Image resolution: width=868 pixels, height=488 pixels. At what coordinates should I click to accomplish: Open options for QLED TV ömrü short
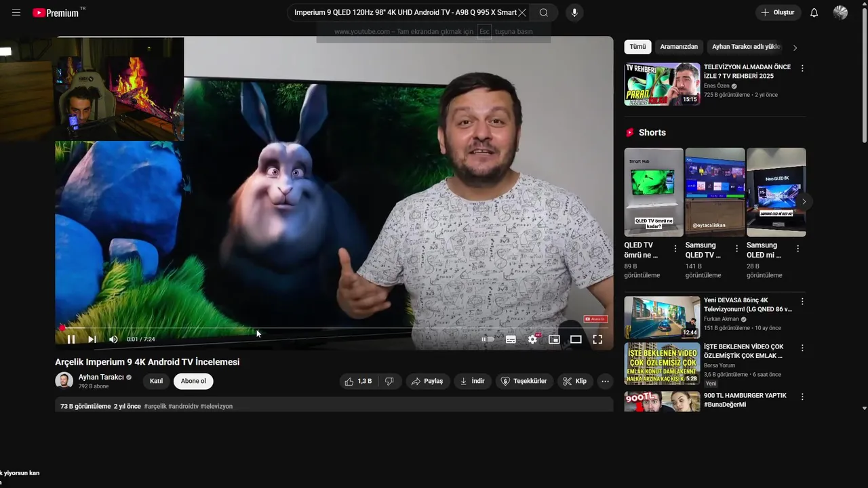(675, 249)
